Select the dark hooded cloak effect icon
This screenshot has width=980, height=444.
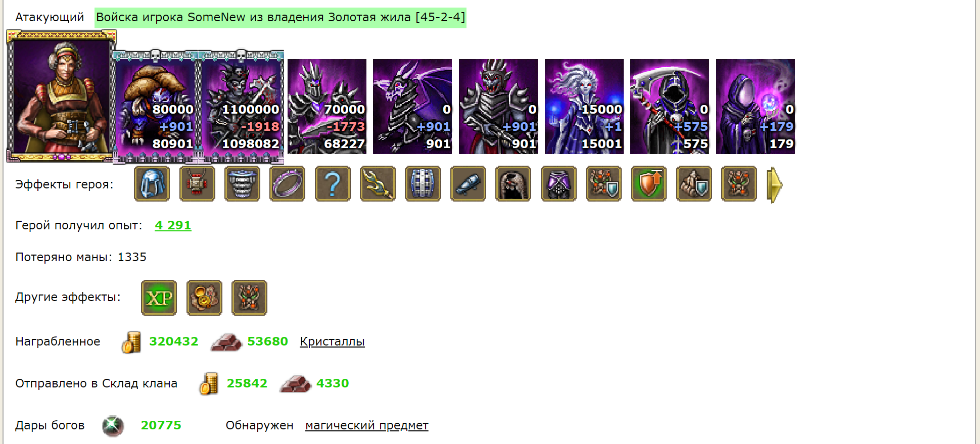click(x=513, y=184)
